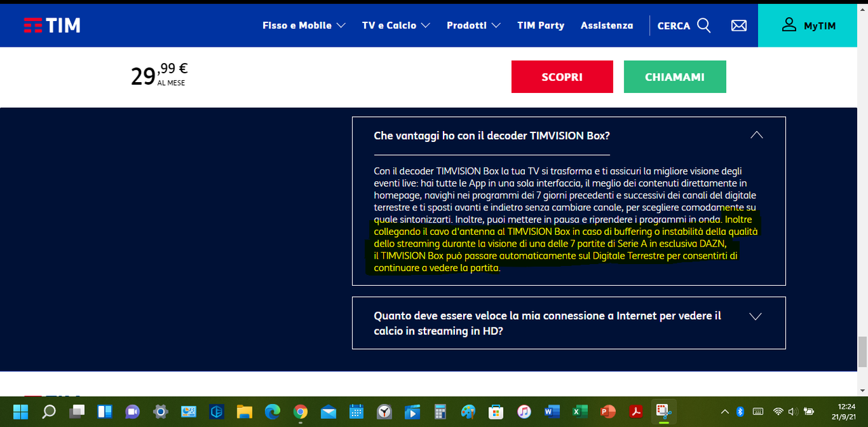Click the question title about decoder TIMVISION Box
The width and height of the screenshot is (868, 427).
click(x=492, y=135)
